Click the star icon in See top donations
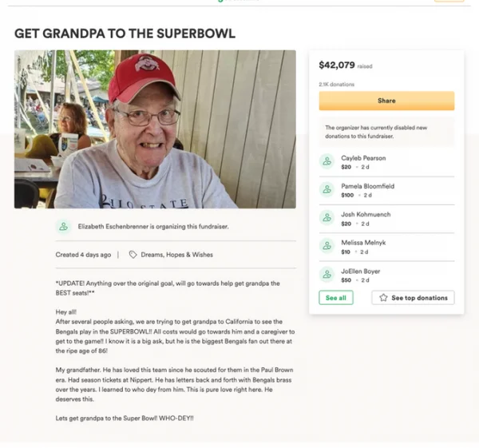Image resolution: width=479 pixels, height=448 pixels. coord(383,298)
